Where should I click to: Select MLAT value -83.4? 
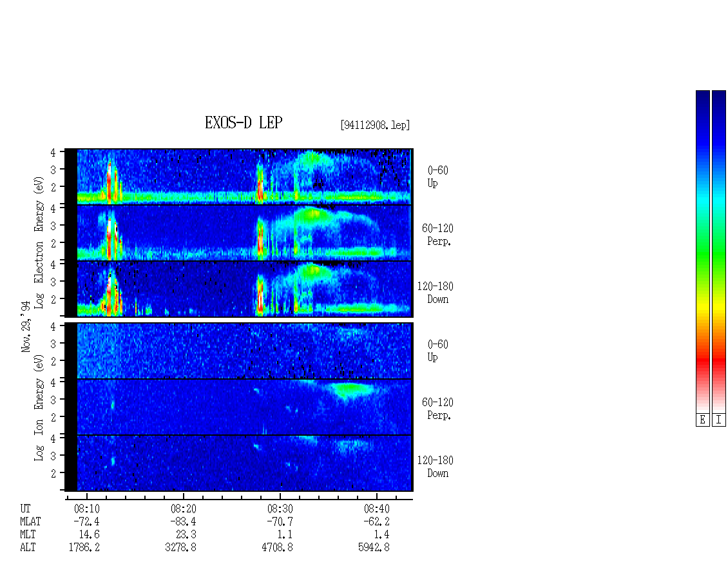click(x=183, y=521)
